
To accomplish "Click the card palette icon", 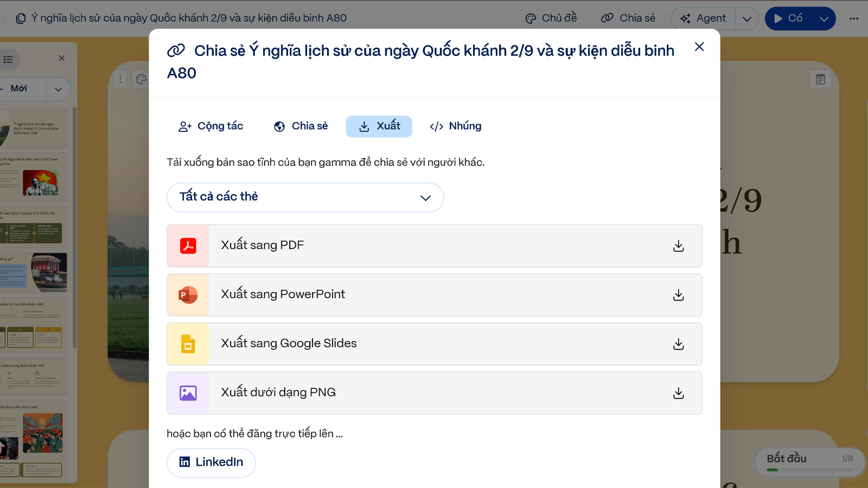I will 141,80.
